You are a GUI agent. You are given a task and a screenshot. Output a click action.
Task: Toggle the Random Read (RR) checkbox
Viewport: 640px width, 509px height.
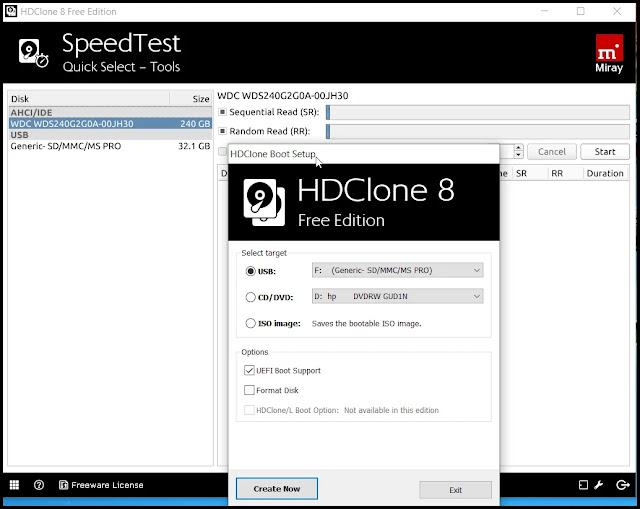click(x=222, y=131)
